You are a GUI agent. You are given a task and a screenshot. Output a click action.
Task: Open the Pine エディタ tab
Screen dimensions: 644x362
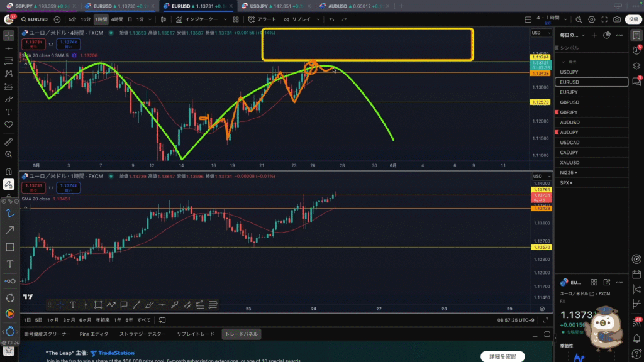[94, 334]
